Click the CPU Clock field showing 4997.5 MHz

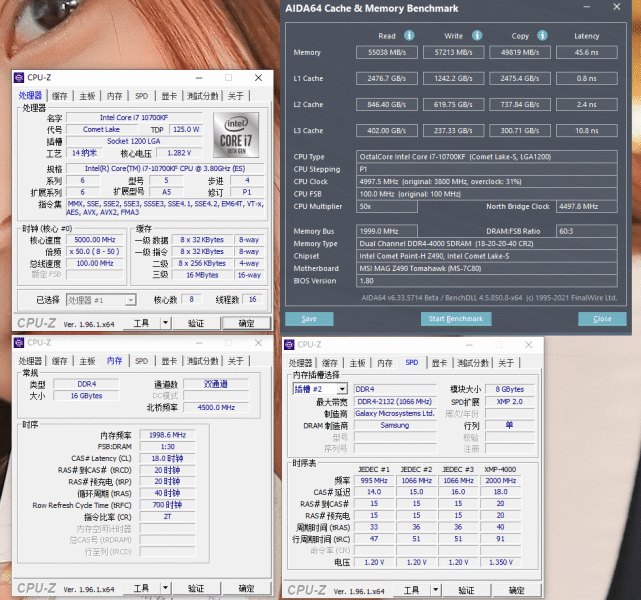pyautogui.click(x=486, y=181)
